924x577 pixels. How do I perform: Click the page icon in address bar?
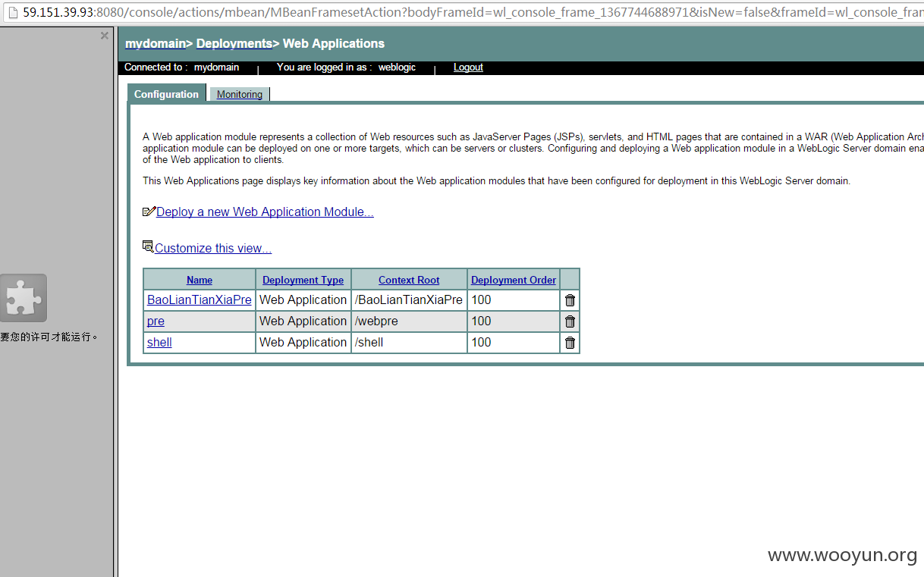tap(13, 13)
